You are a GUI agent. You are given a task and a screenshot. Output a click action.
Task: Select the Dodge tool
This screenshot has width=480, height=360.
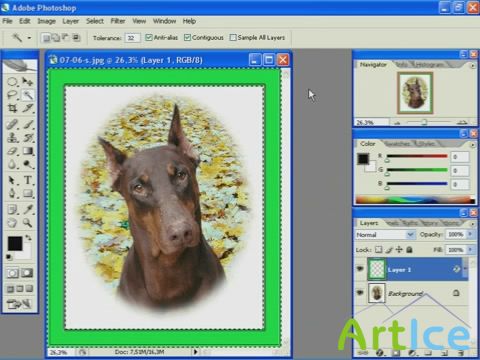[x=28, y=164]
